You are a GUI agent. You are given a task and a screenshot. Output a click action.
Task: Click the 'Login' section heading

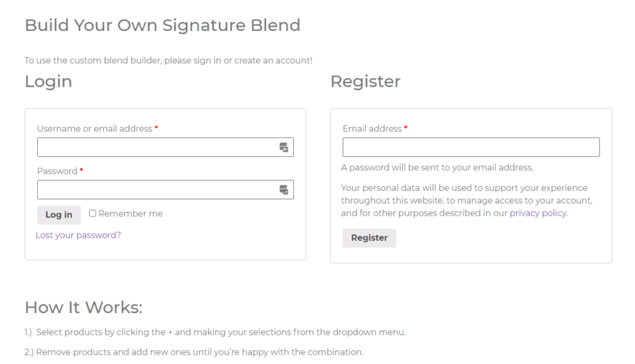tap(48, 82)
